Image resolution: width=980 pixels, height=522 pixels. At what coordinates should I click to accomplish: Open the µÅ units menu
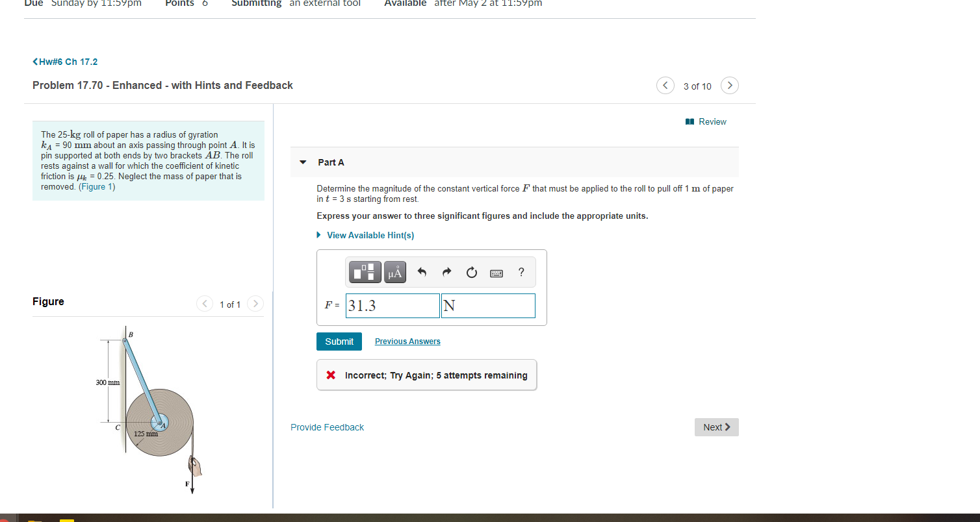tap(394, 271)
